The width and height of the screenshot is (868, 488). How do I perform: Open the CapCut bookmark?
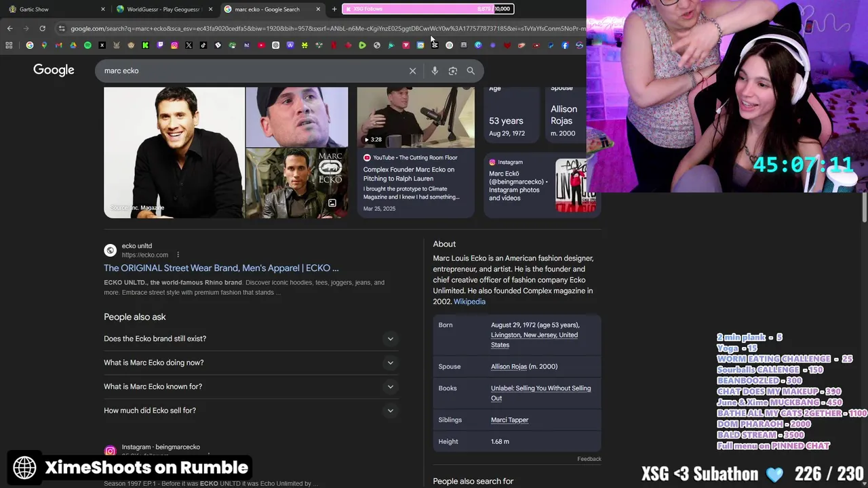coord(434,45)
